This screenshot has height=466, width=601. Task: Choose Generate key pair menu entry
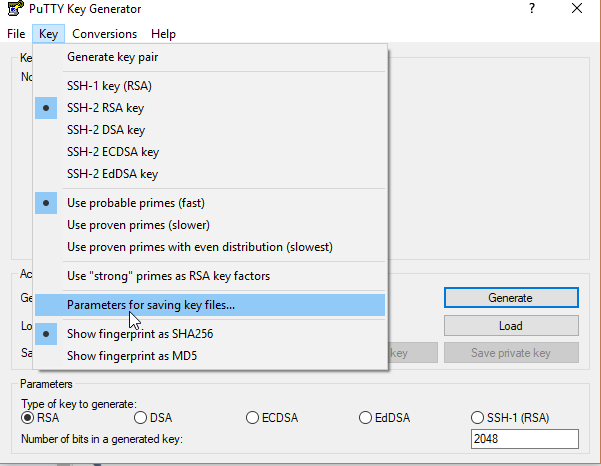pos(210,57)
